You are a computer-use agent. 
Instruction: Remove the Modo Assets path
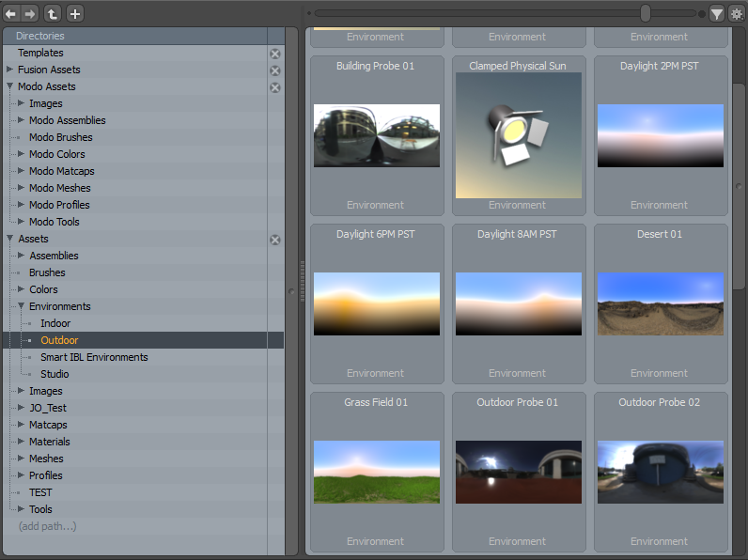275,87
